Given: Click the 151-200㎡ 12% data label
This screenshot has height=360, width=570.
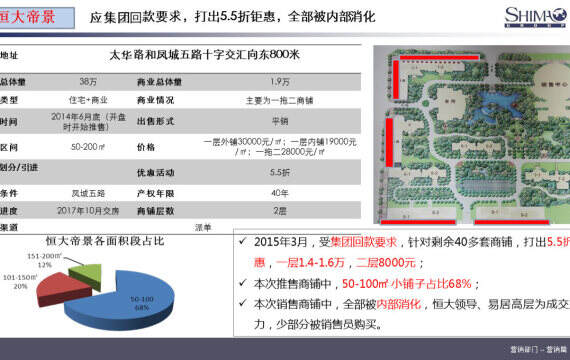Looking at the screenshot, I should click(x=44, y=260).
